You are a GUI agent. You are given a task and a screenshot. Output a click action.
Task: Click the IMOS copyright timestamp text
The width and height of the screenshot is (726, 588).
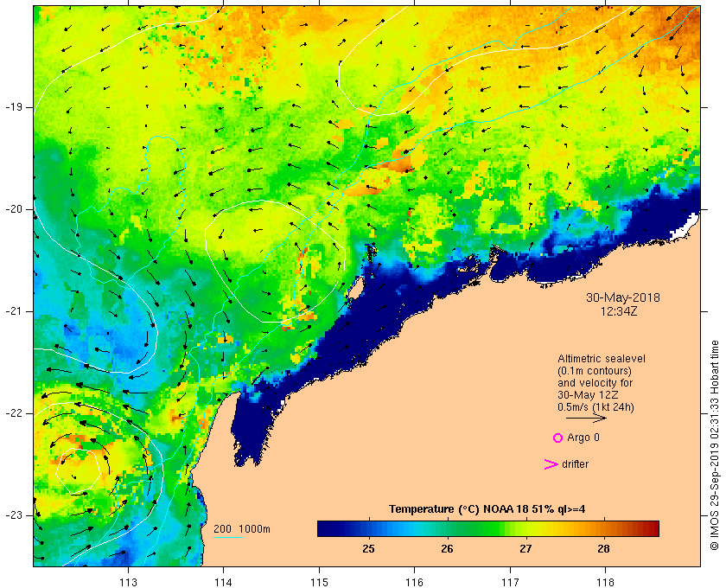pos(715,445)
